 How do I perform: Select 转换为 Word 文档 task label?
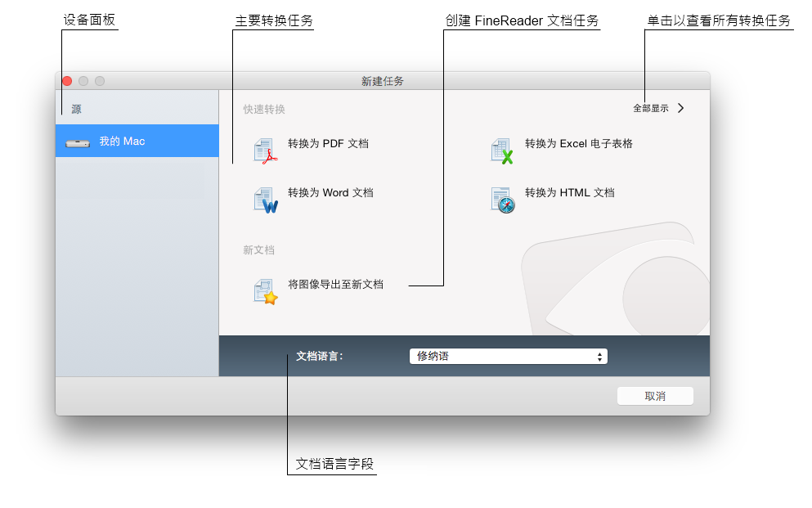(330, 192)
